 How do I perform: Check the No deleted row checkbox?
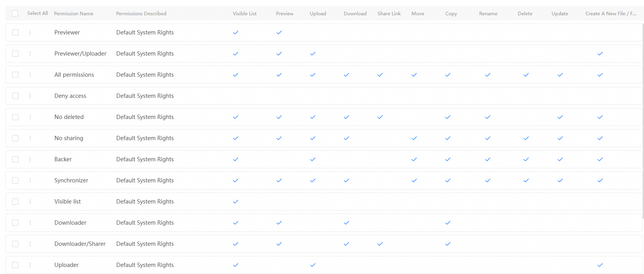pos(15,117)
